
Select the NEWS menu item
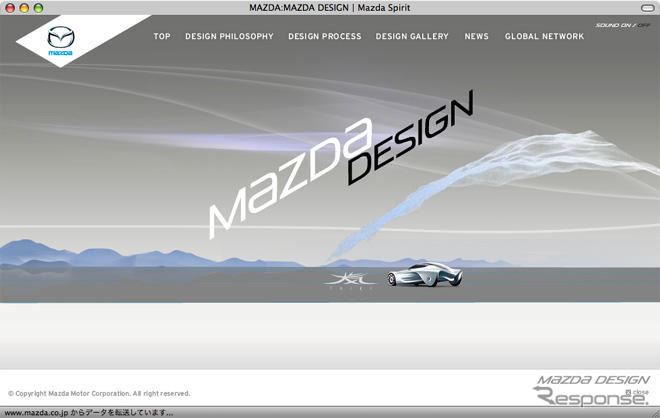click(476, 36)
